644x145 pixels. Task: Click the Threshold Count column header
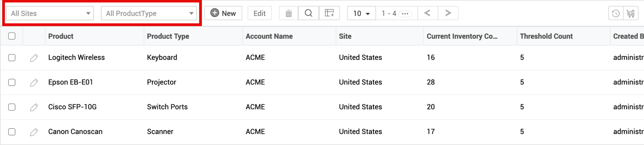546,36
